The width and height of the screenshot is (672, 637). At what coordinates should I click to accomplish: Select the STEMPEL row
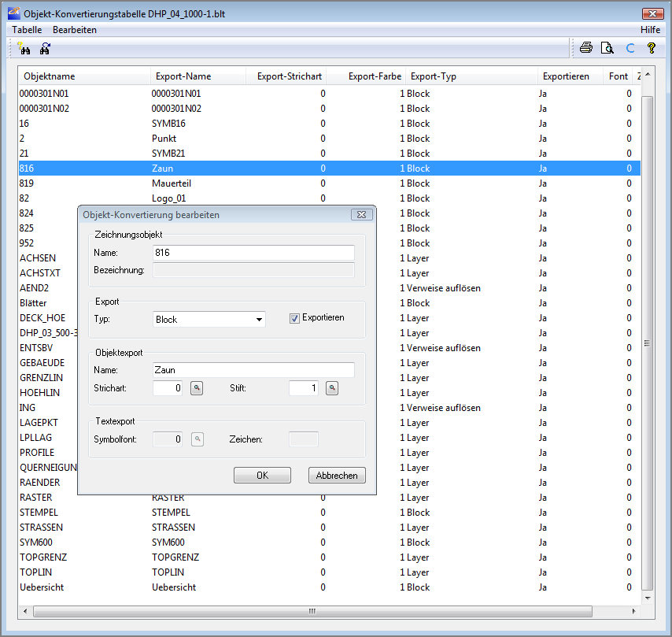coord(330,513)
